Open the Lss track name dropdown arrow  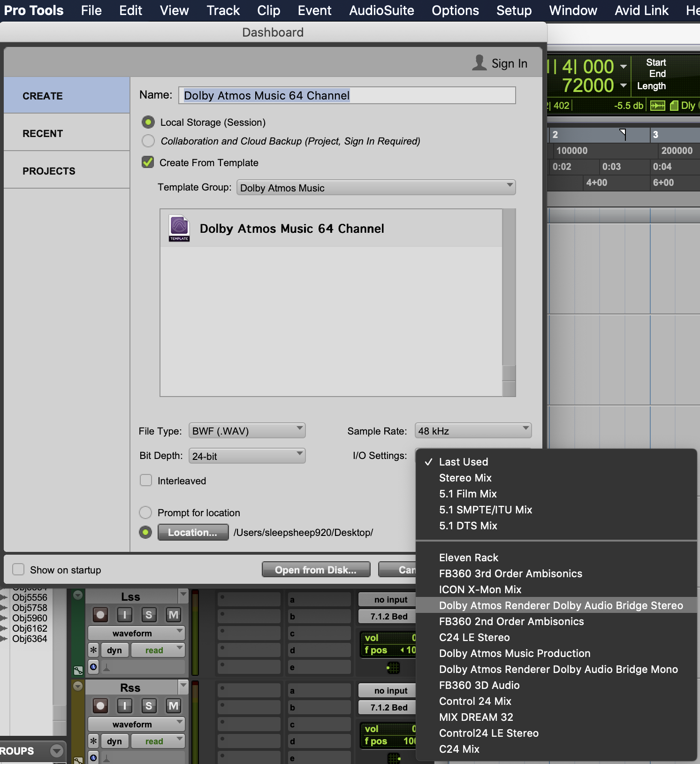183,595
